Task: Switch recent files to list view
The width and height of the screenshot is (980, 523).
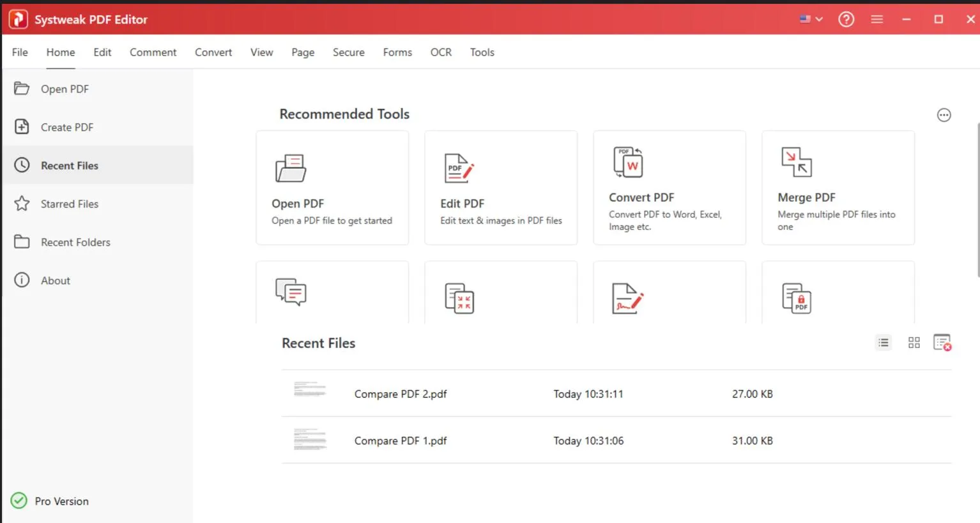Action: click(884, 343)
